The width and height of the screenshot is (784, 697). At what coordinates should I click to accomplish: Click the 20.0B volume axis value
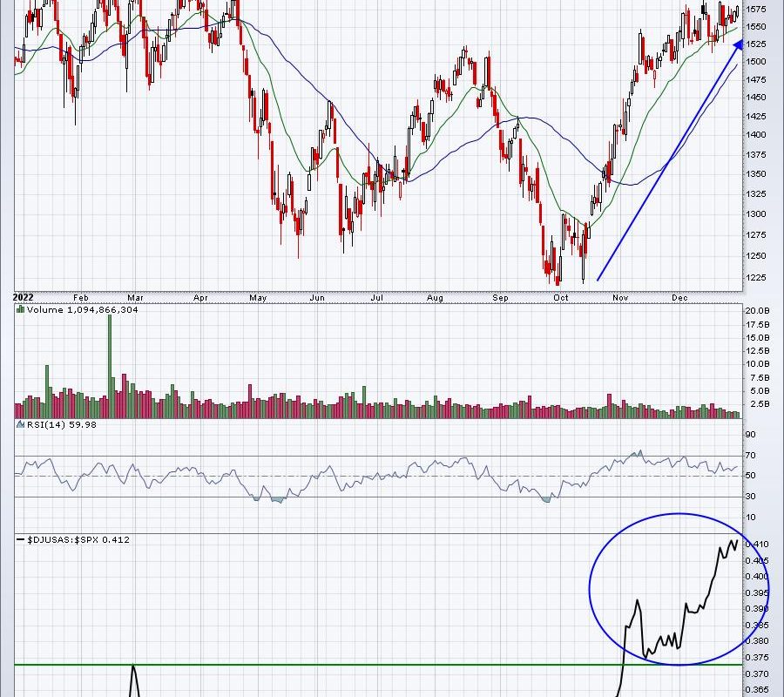758,310
